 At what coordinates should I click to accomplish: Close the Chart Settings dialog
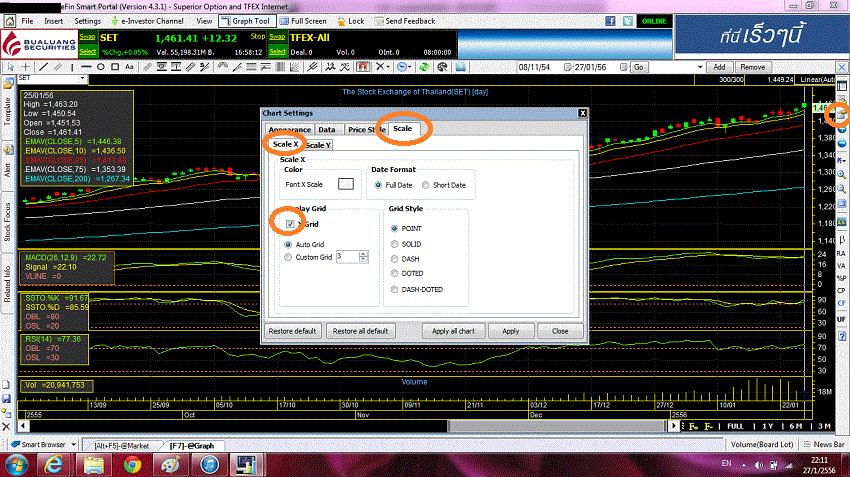coord(560,331)
